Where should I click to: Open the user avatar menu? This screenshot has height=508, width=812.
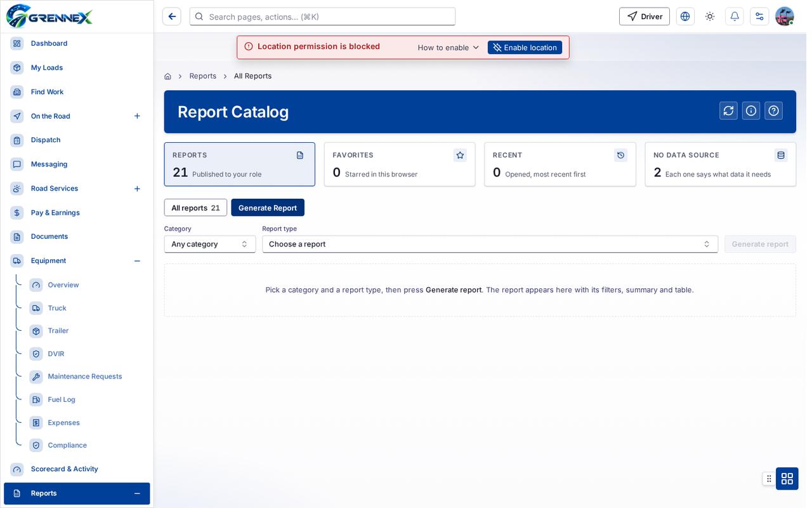click(785, 17)
